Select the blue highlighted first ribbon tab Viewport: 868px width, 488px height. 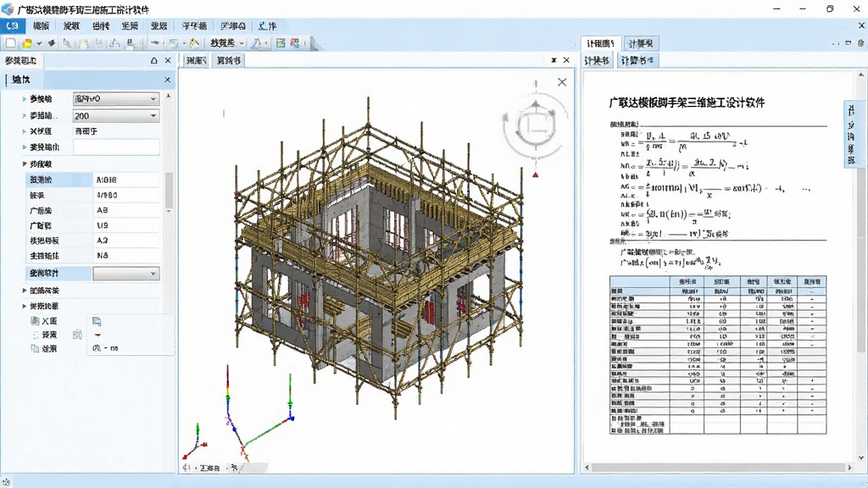pyautogui.click(x=12, y=25)
